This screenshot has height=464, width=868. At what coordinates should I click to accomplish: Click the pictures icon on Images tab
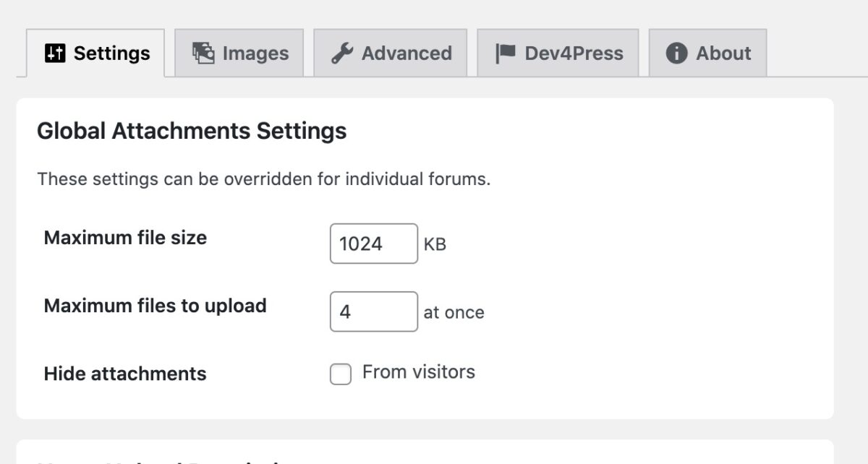(x=203, y=53)
